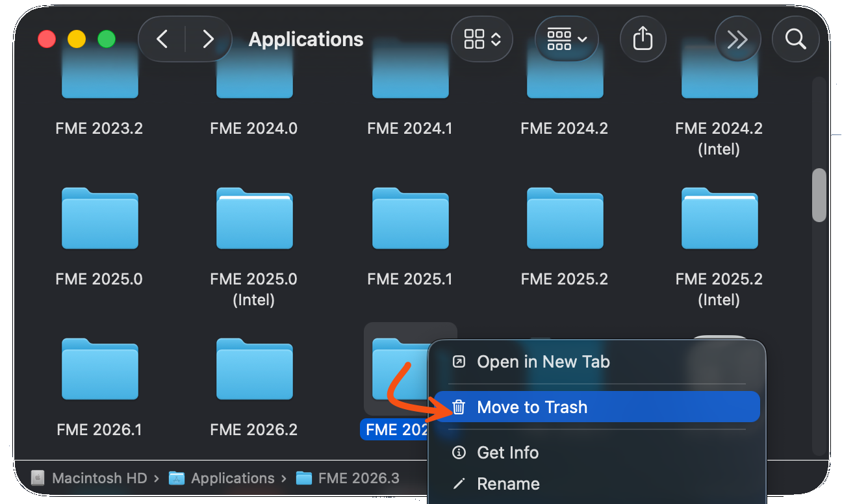Show more toolbar items with double chevron
This screenshot has height=504, width=842.
[737, 40]
